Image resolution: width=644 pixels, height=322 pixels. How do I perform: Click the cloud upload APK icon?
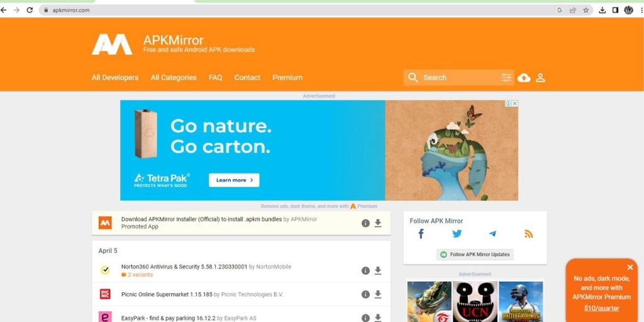click(524, 77)
